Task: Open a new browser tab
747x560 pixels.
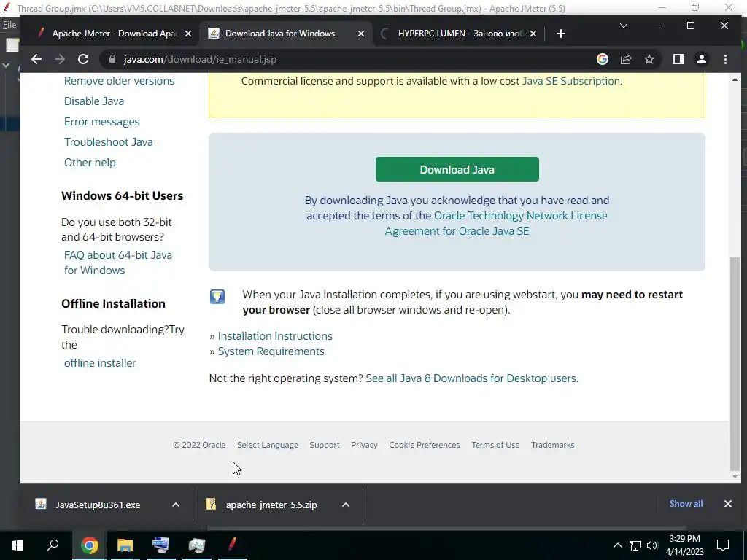Action: click(x=561, y=34)
